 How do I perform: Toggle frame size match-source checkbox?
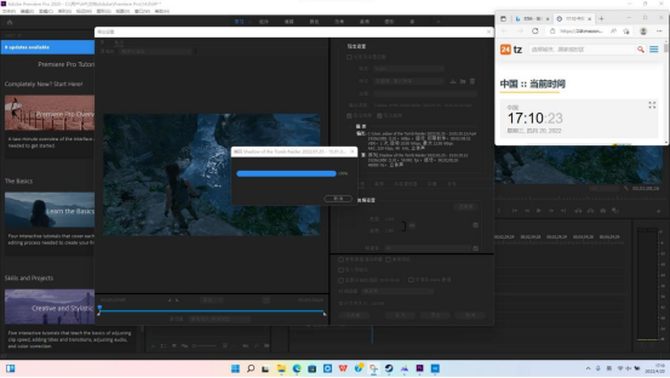[x=476, y=225]
